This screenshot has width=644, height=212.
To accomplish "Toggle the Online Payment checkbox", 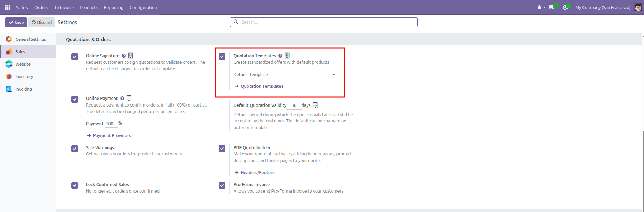I will (x=74, y=99).
